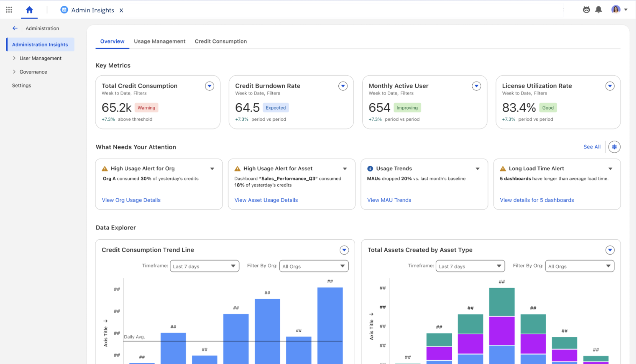Open the Total Credit Consumption card actions menu
The image size is (636, 364).
[x=210, y=86]
